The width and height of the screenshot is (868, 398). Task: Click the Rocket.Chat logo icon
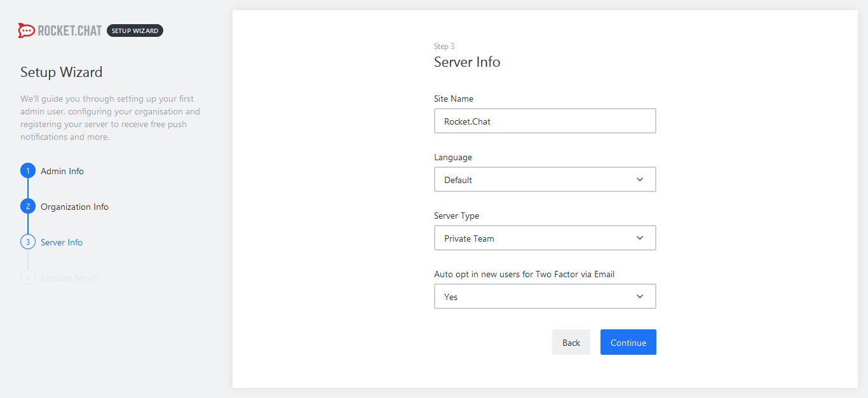26,31
